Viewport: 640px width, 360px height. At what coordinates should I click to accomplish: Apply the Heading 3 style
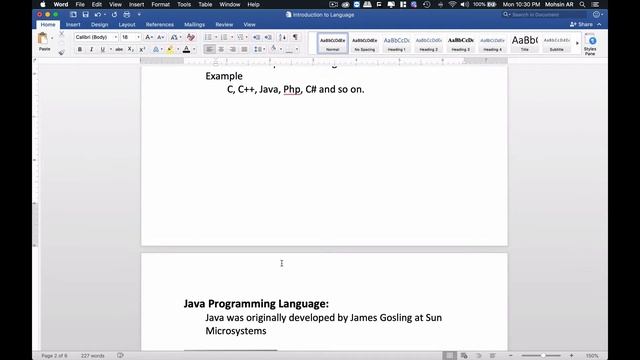tap(460, 43)
